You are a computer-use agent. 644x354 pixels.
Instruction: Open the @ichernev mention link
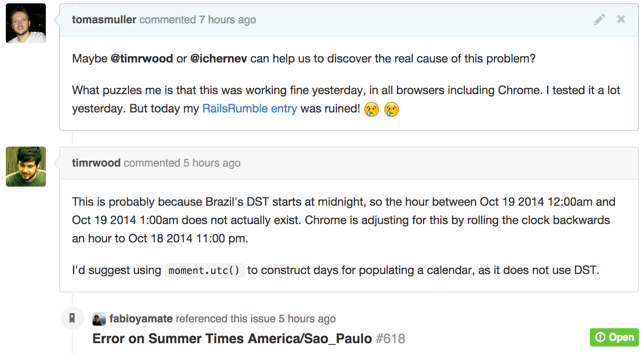pos(219,59)
